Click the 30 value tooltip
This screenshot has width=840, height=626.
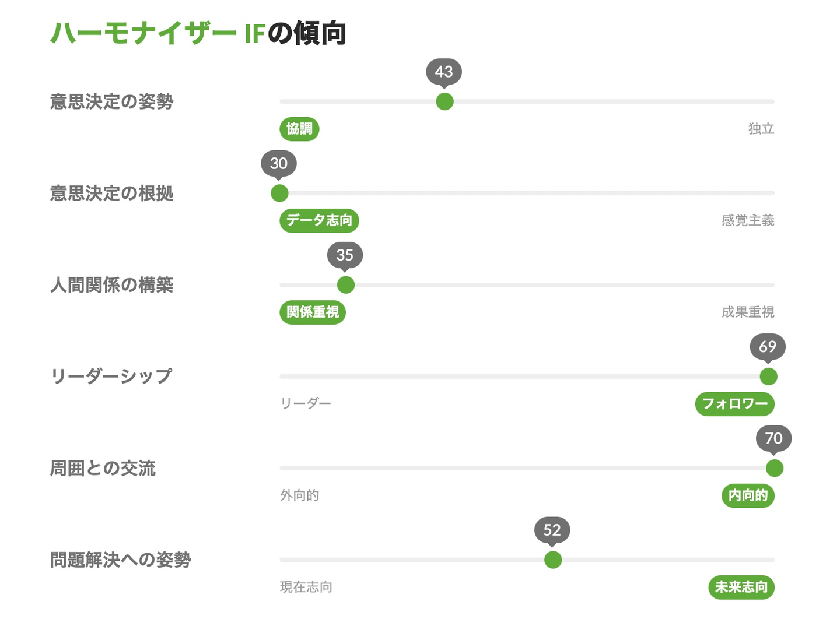pyautogui.click(x=279, y=163)
